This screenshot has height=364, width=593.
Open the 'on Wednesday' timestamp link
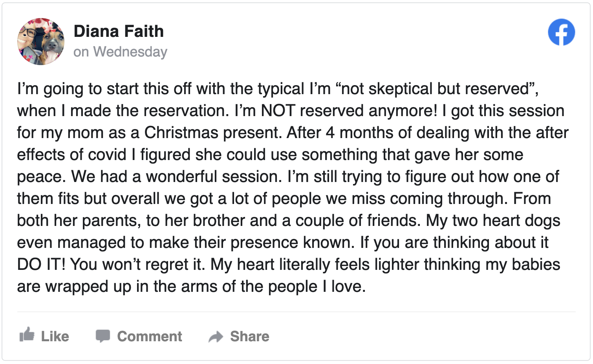tap(120, 52)
